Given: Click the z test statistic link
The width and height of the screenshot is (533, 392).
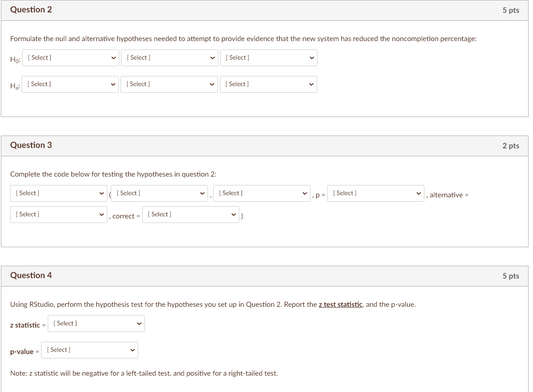Looking at the screenshot, I should coord(340,304).
